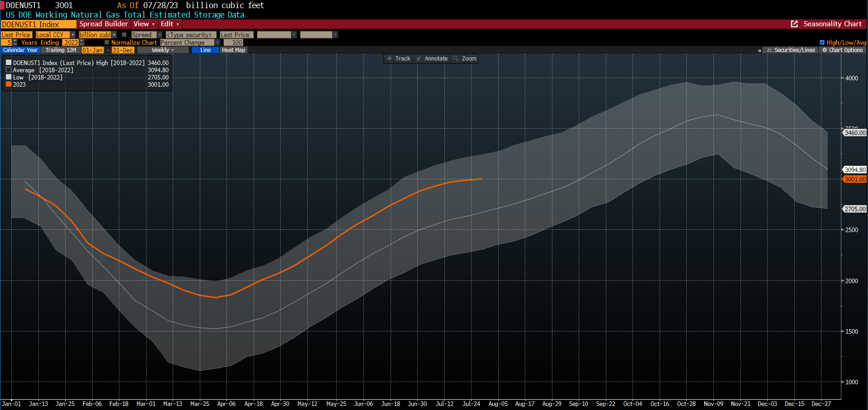
Task: Click the Annotate pencil icon
Action: pos(419,59)
